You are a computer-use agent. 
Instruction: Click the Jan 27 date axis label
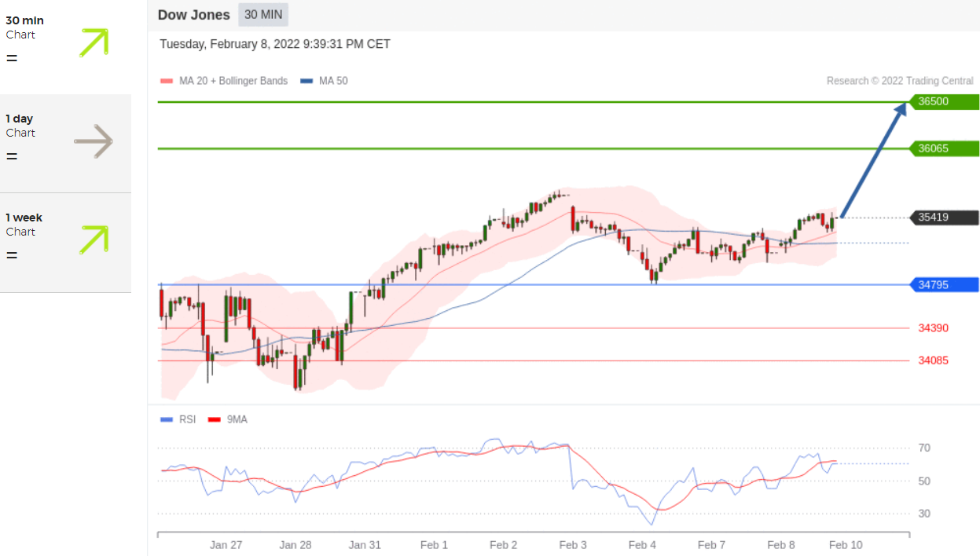(226, 545)
